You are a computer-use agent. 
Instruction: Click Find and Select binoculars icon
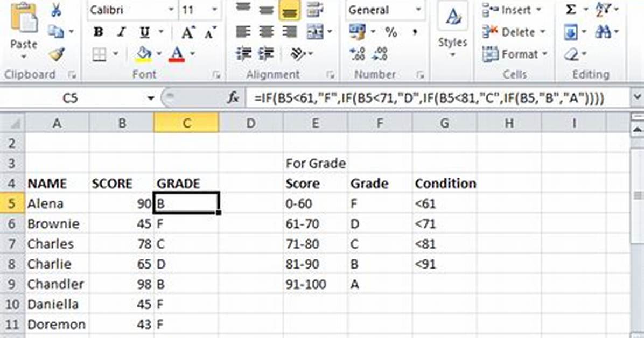[x=603, y=32]
